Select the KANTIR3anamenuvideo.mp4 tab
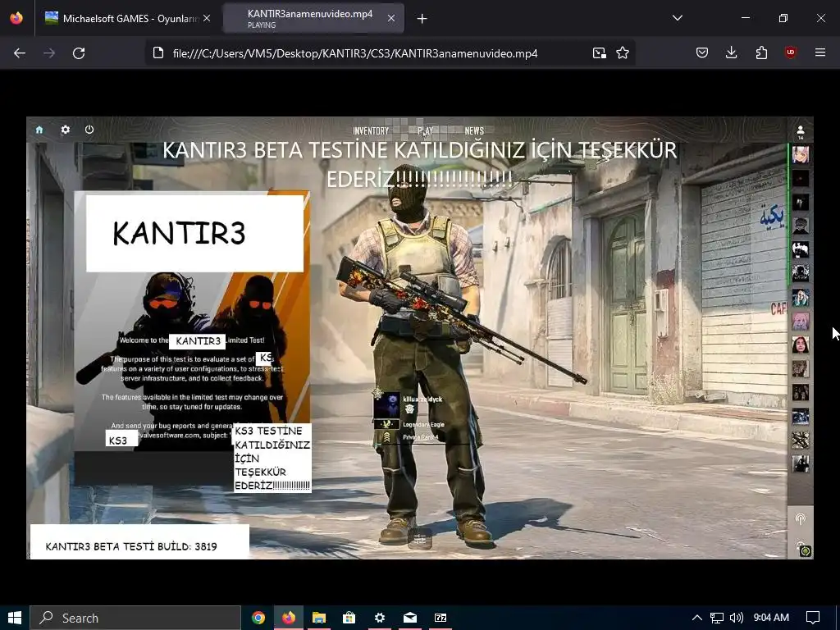Viewport: 840px width, 630px height. click(x=313, y=18)
